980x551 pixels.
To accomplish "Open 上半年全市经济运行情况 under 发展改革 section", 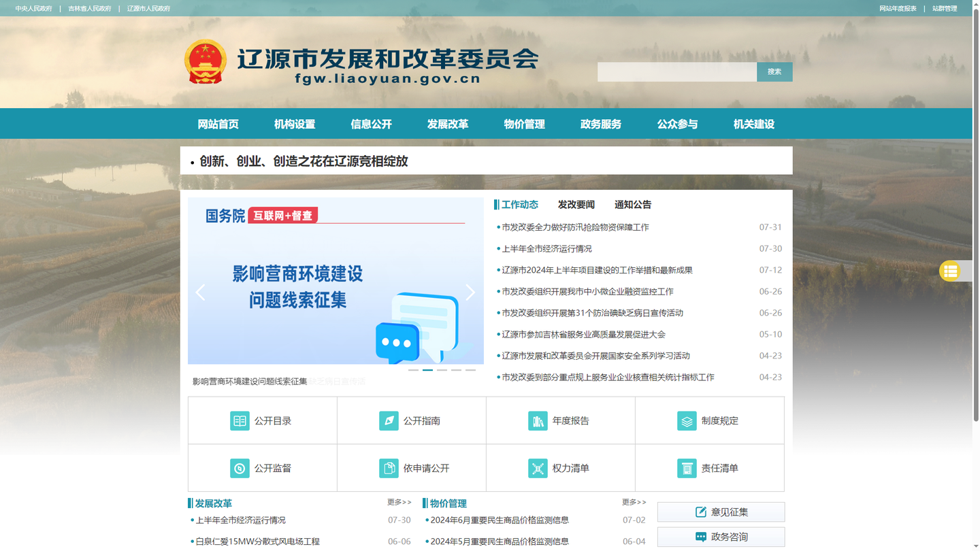I will 240,520.
